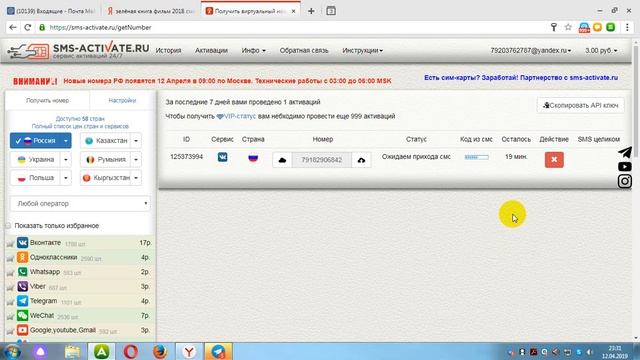The width and height of the screenshot is (640, 360).
Task: Open the Инструкции menu
Action: [362, 50]
